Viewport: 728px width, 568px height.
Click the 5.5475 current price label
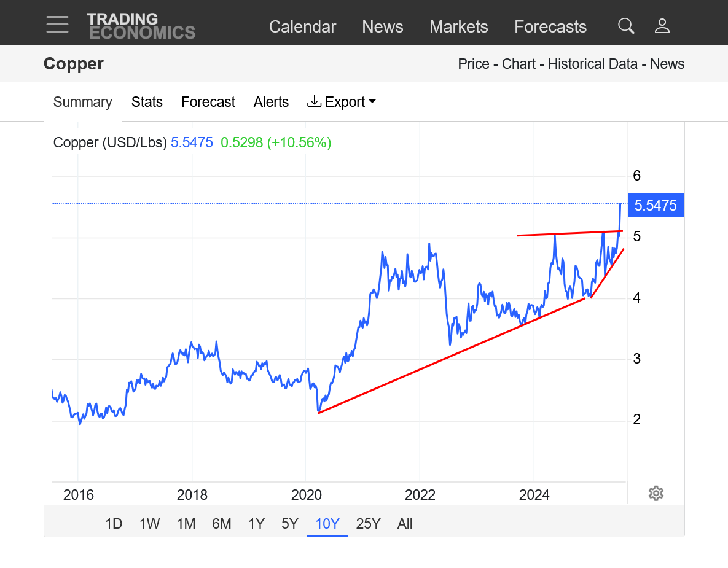pyautogui.click(x=656, y=205)
